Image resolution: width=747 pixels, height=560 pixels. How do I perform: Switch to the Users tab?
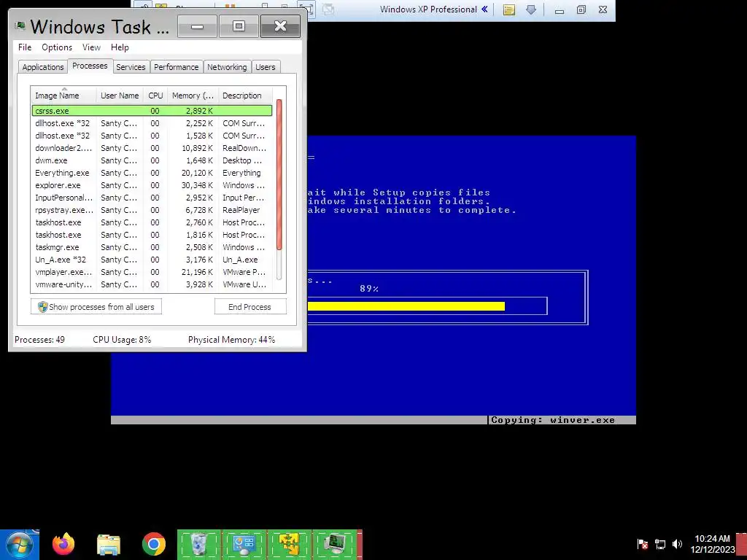point(266,67)
